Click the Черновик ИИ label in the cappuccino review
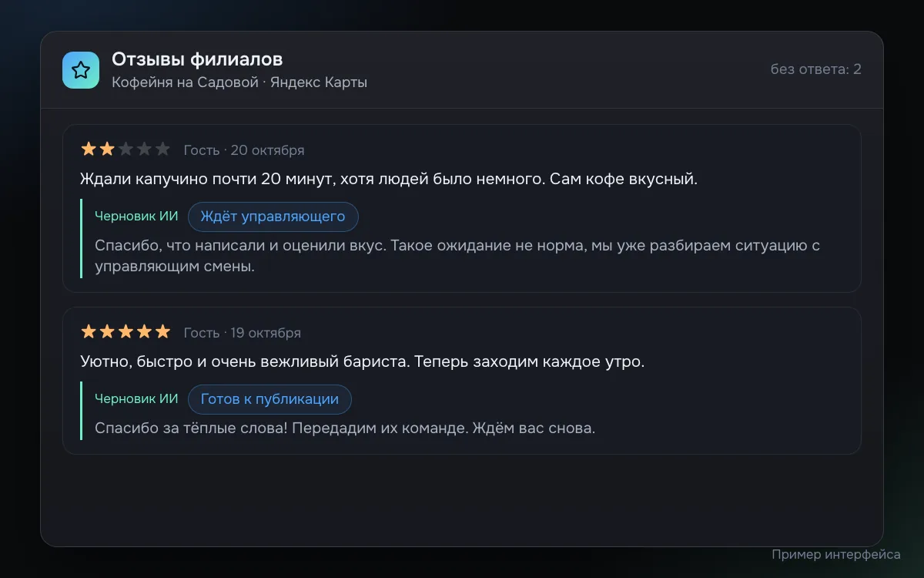Viewport: 924px width, 578px height. click(x=136, y=217)
